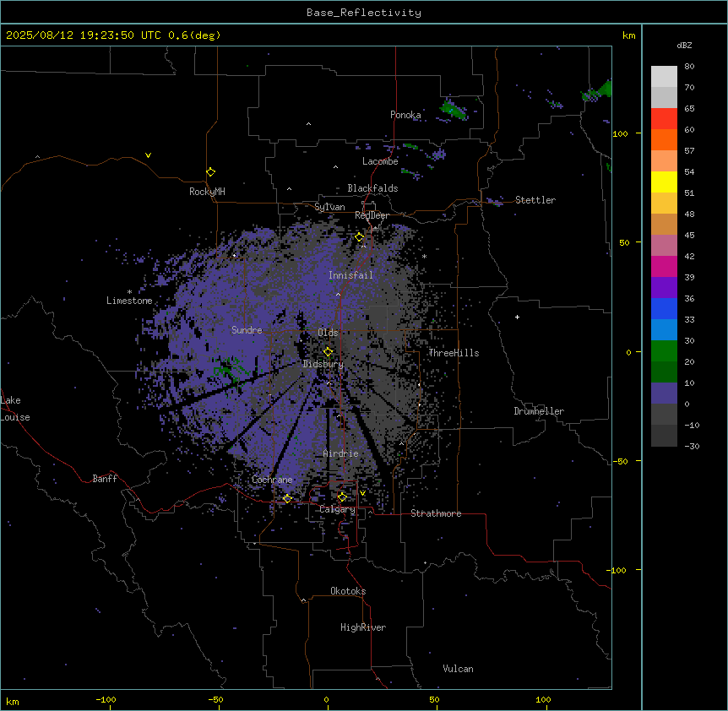Select the red 60-65 dBZ legend swatch
This screenshot has width=728, height=711.
point(664,119)
